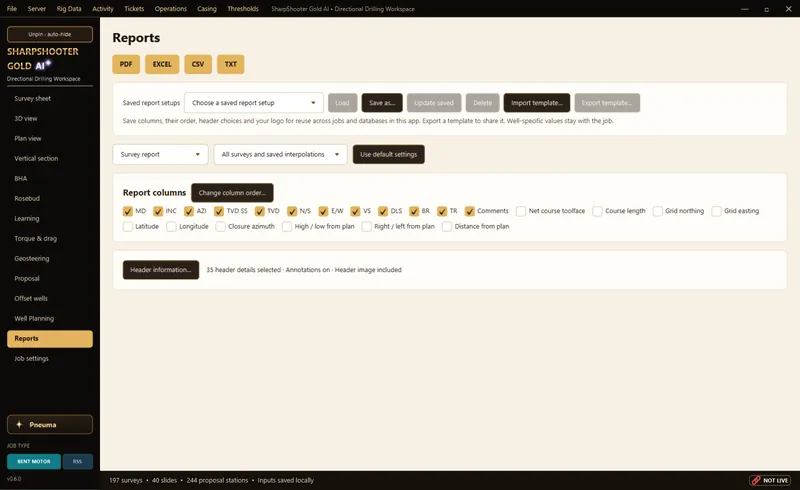Screen dimensions: 800x490
Task: Enable Closure azimuth column
Action: tap(220, 227)
